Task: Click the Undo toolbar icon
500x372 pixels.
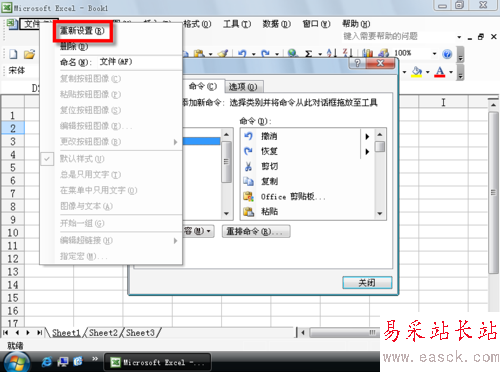Action: (x=242, y=53)
